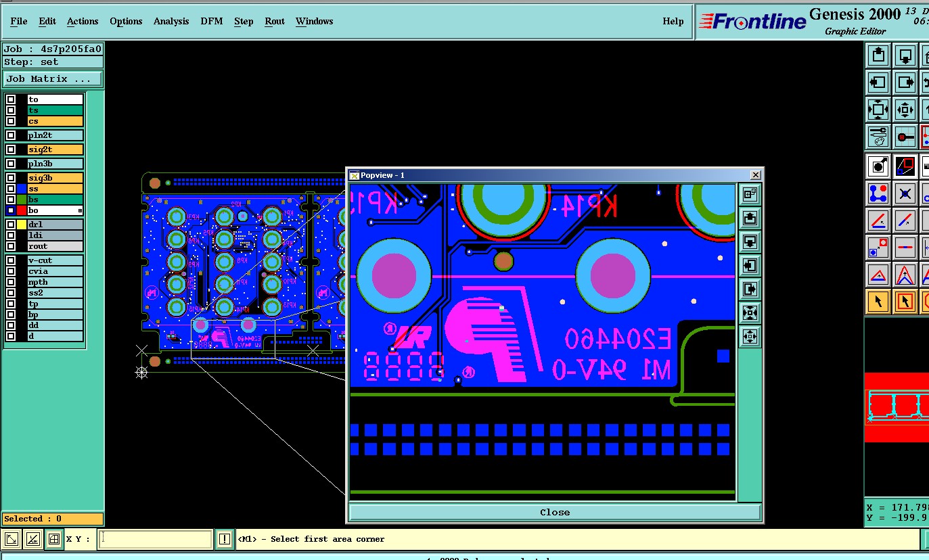Click the exclamation mark button by coordinate field

pyautogui.click(x=225, y=539)
